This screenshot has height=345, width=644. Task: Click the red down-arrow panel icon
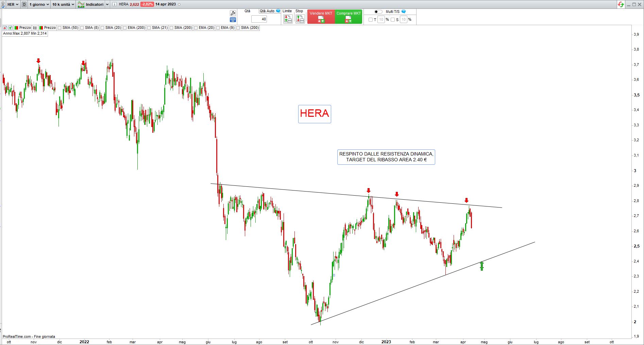tap(5, 28)
